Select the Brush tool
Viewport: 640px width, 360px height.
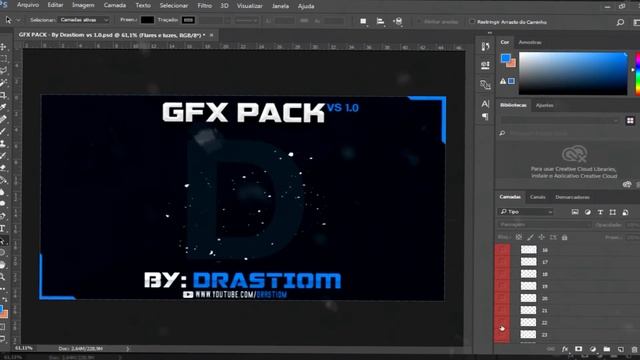3,131
